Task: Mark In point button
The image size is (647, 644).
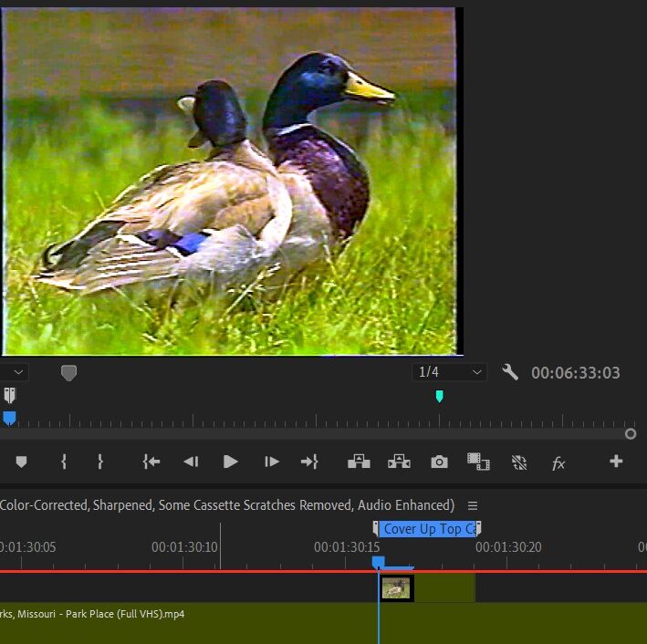Action: click(64, 462)
